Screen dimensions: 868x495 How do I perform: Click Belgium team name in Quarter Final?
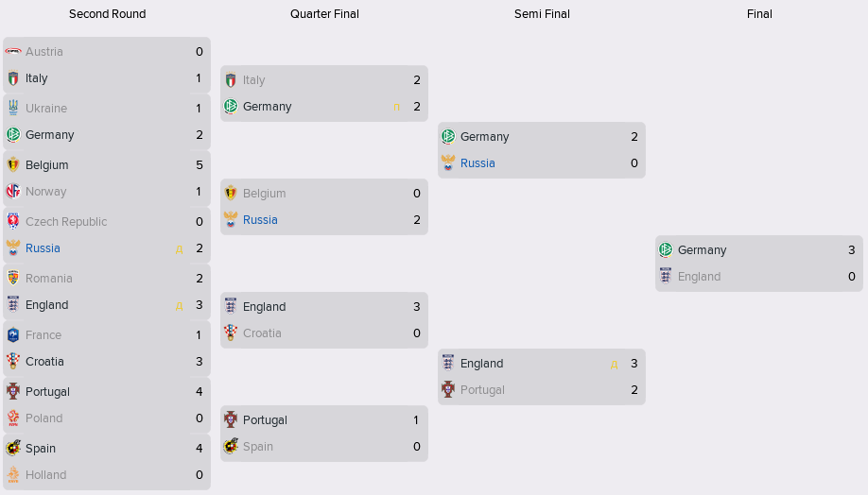click(x=264, y=194)
